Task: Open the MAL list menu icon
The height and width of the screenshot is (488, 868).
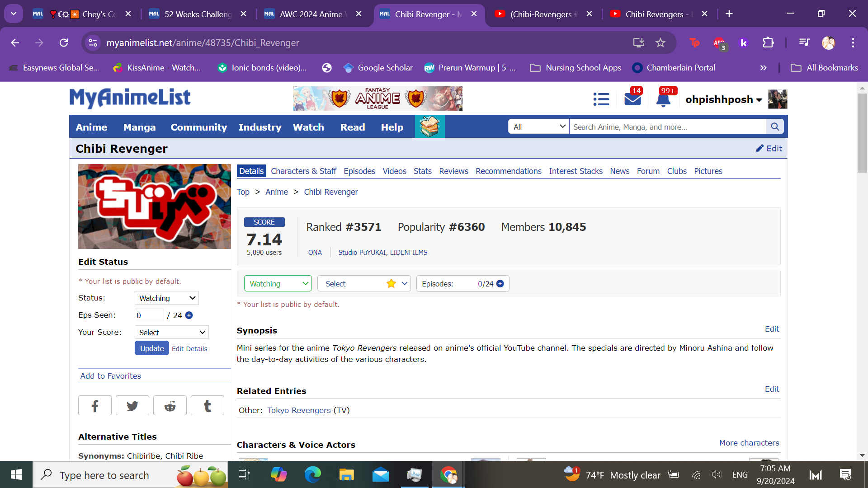Action: point(601,99)
